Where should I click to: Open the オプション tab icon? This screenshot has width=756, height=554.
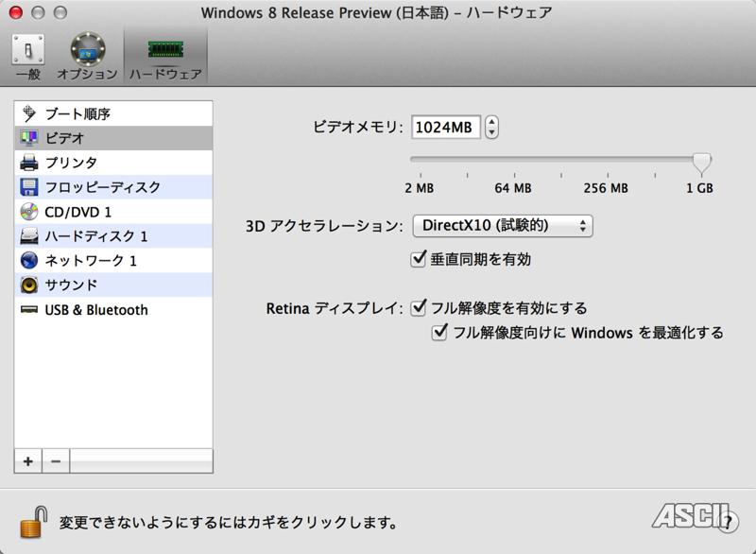[x=87, y=49]
